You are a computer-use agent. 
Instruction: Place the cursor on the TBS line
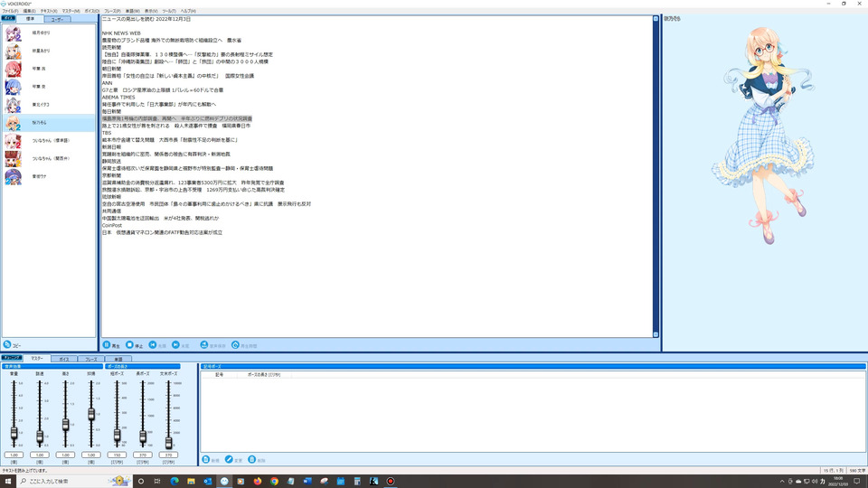(107, 133)
